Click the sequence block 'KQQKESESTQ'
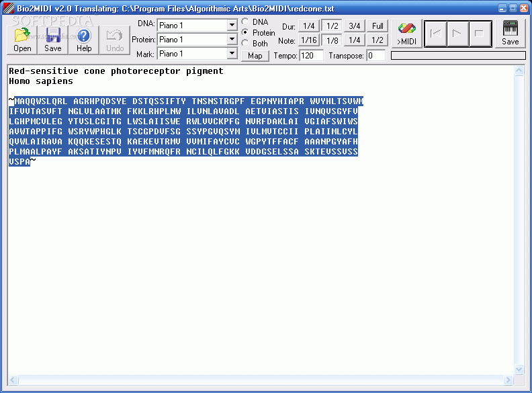Viewport: 532px width, 393px height. (95, 142)
